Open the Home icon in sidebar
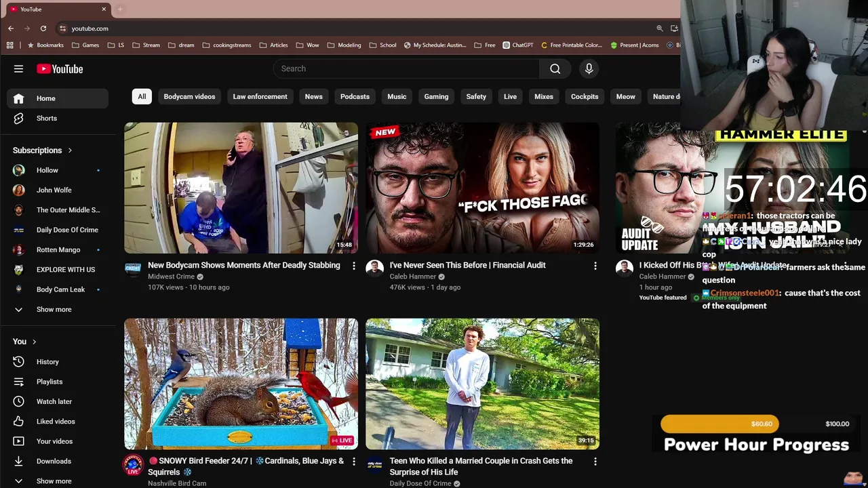The width and height of the screenshot is (868, 488). click(18, 98)
